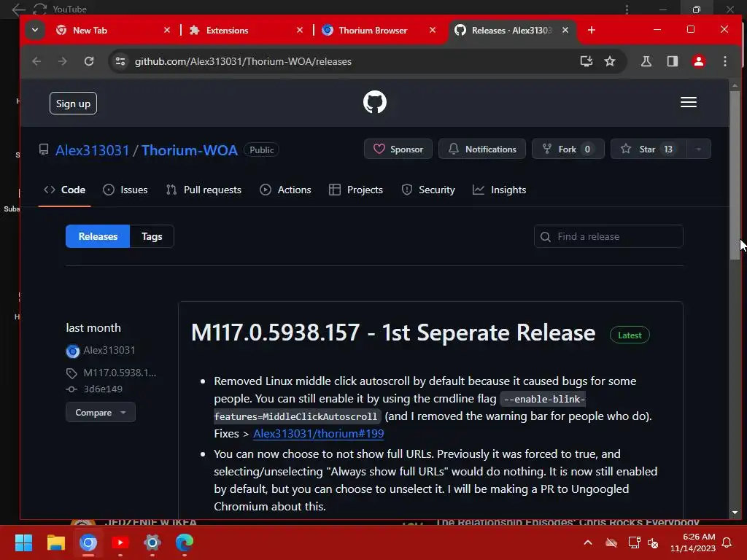
Task: Open File Explorer from the taskbar
Action: coord(55,542)
